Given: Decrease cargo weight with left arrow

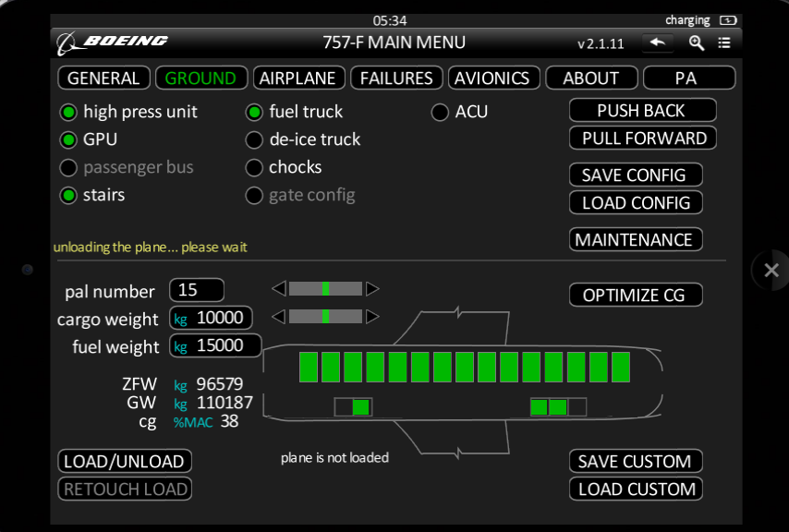Looking at the screenshot, I should [279, 316].
